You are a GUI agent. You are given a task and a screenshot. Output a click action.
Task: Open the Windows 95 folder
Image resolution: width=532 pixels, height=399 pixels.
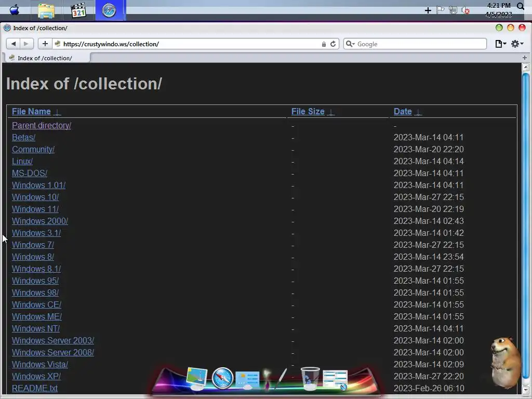(x=35, y=281)
